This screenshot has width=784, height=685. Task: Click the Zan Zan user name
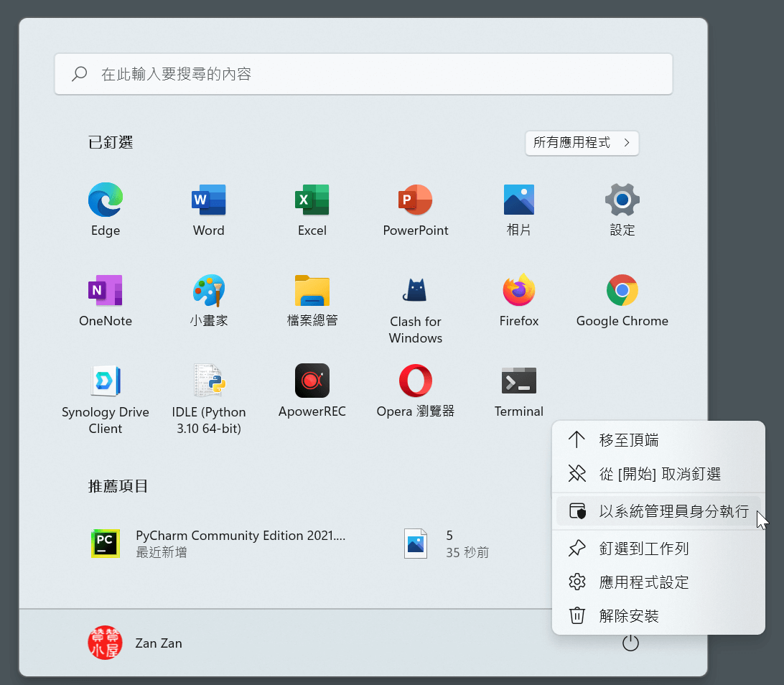coord(159,643)
